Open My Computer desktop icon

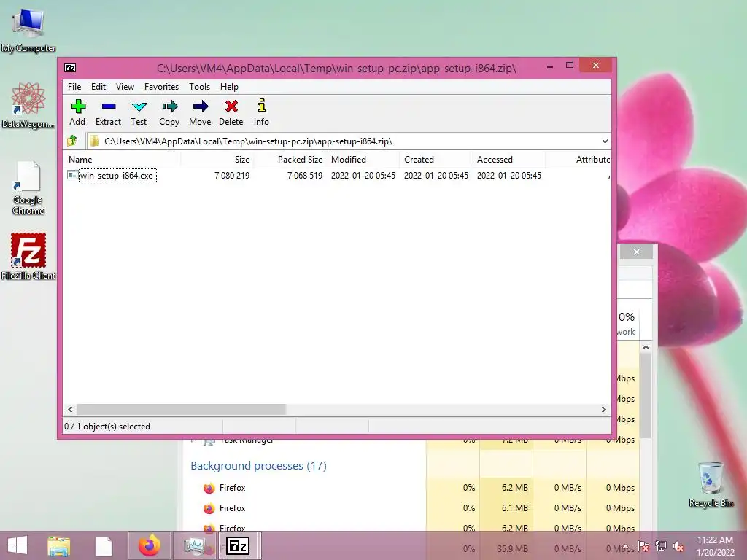coord(28,29)
